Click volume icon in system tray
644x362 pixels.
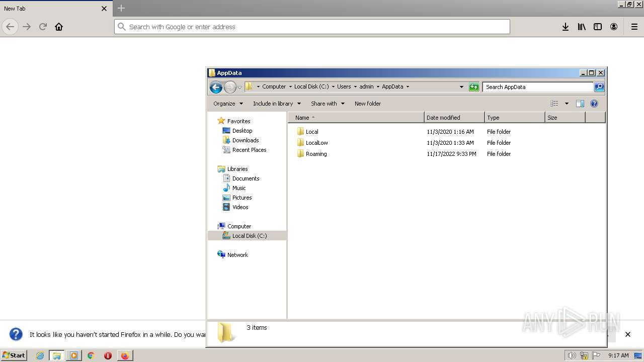(572, 355)
